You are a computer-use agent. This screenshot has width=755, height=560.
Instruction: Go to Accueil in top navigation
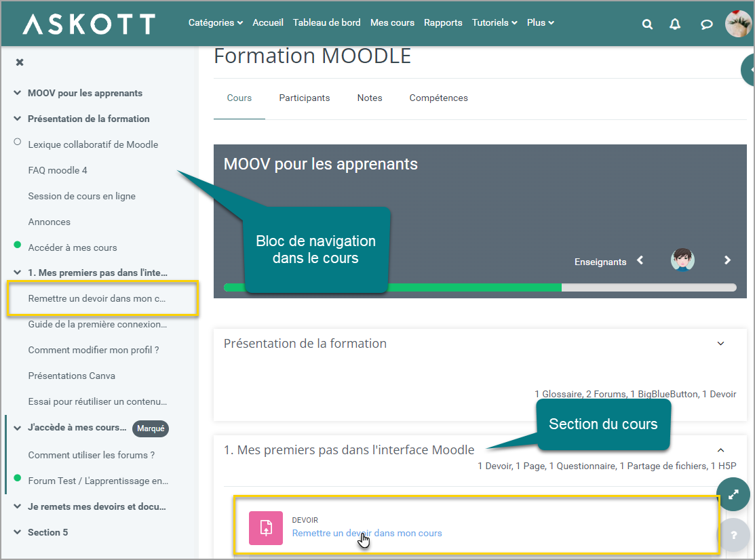click(x=268, y=22)
